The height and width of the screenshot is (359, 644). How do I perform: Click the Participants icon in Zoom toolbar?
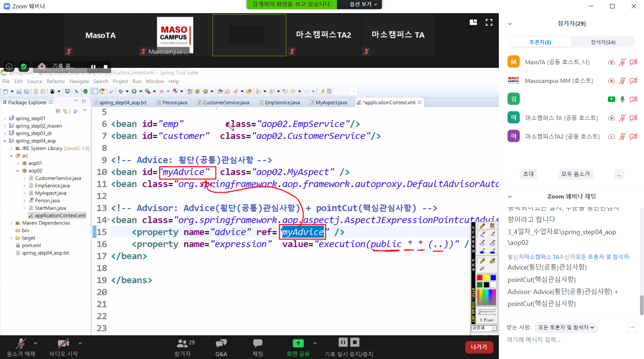tap(182, 343)
